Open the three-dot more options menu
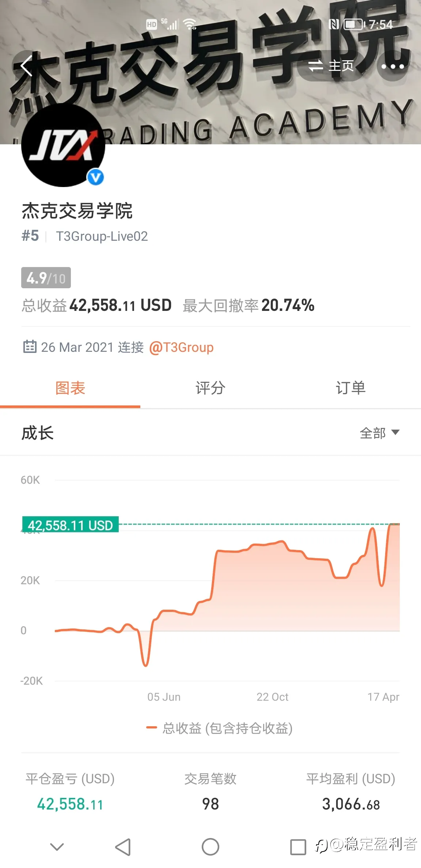 392,66
